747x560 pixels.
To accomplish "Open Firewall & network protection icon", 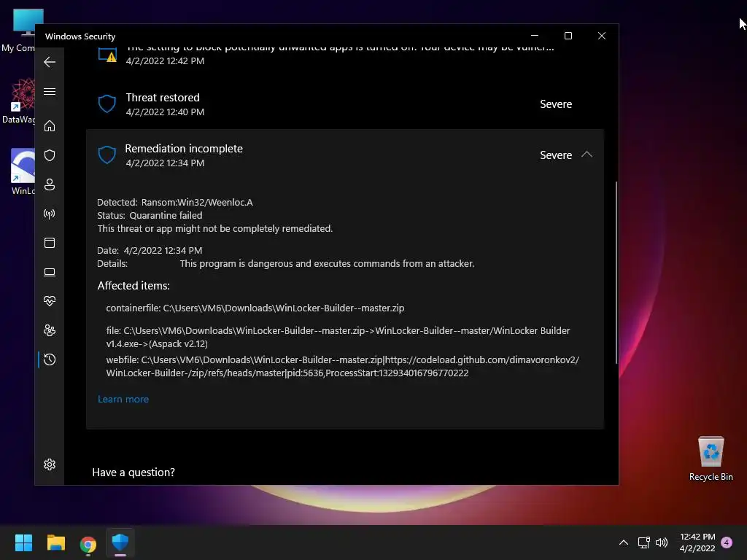I will point(50,214).
